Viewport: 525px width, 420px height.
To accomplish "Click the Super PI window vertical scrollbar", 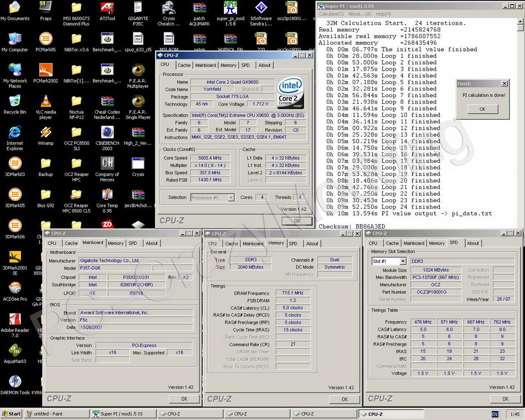I will (520, 124).
